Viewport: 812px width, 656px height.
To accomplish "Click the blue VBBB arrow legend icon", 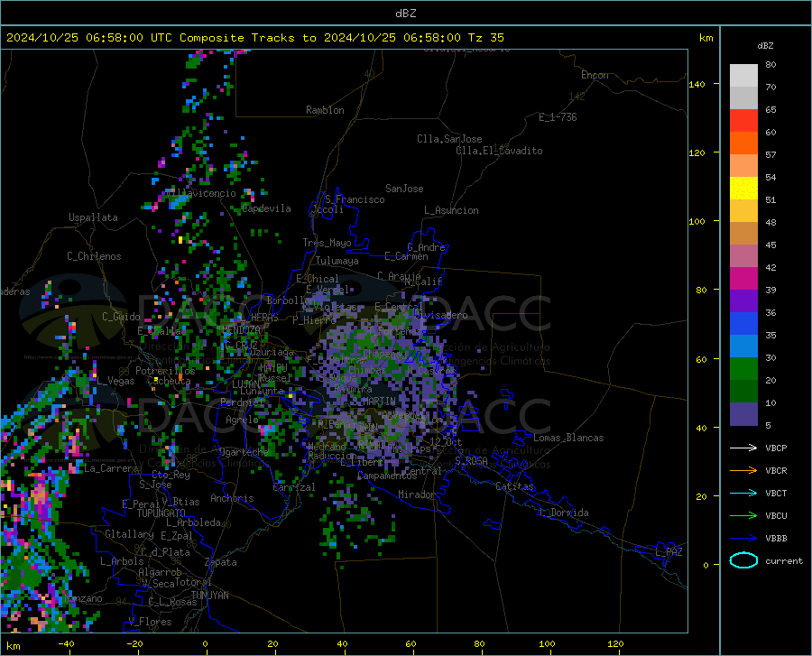I will [x=743, y=539].
